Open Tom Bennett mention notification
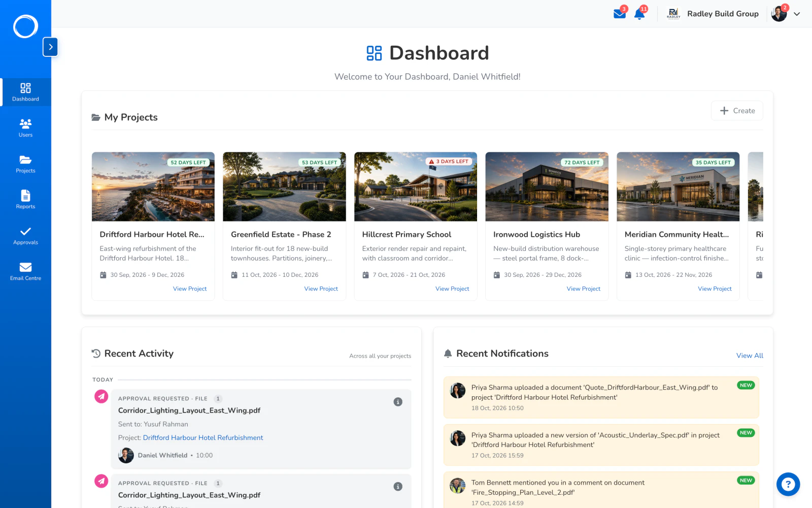This screenshot has width=812, height=508. coord(601,490)
